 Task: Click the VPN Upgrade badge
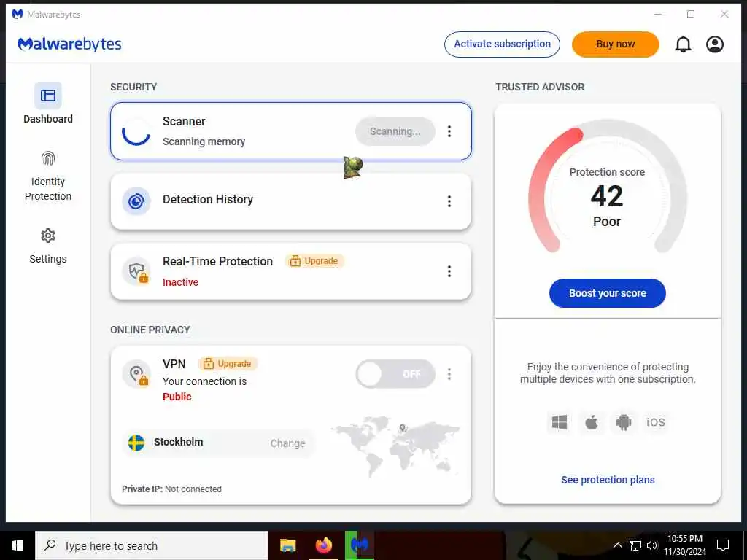pos(228,364)
